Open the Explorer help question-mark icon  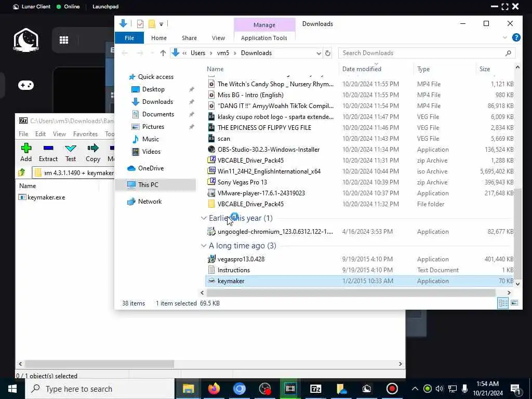[x=516, y=37]
